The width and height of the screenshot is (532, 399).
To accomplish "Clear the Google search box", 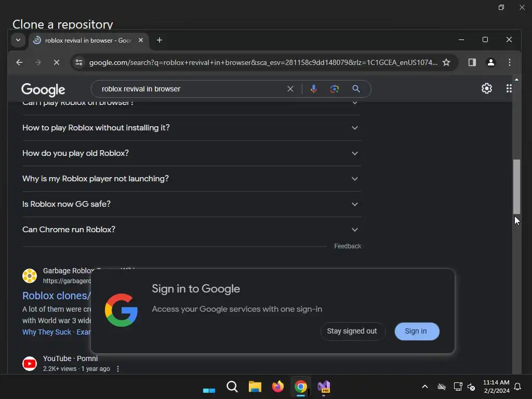I will 290,89.
